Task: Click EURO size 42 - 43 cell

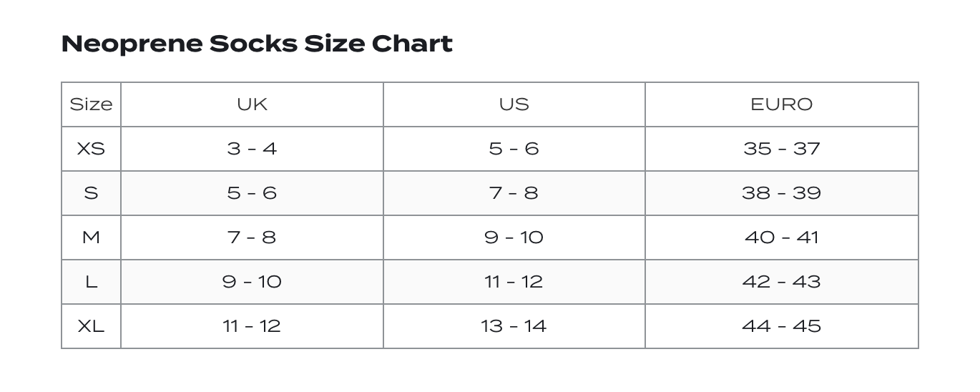Action: (781, 282)
